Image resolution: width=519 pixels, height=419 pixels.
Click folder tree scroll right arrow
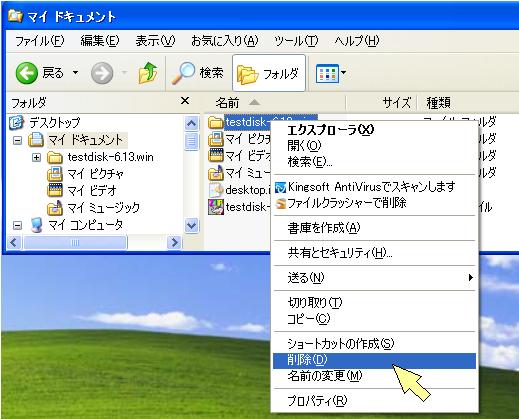174,242
